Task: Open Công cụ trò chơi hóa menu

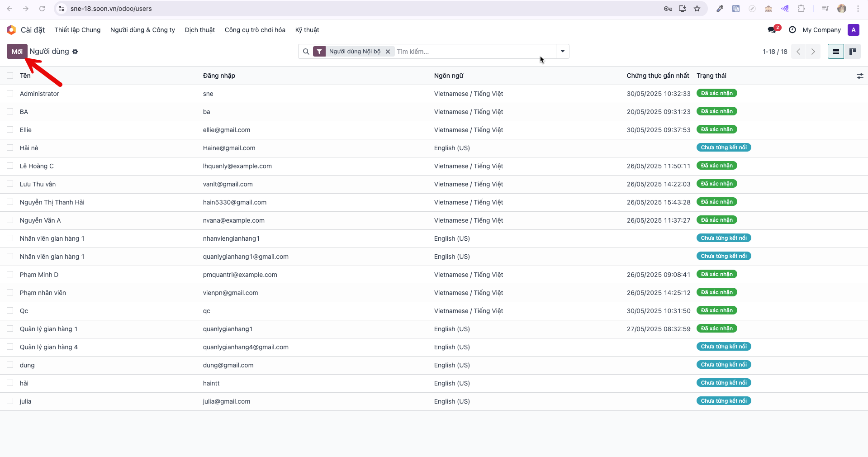Action: coord(255,30)
